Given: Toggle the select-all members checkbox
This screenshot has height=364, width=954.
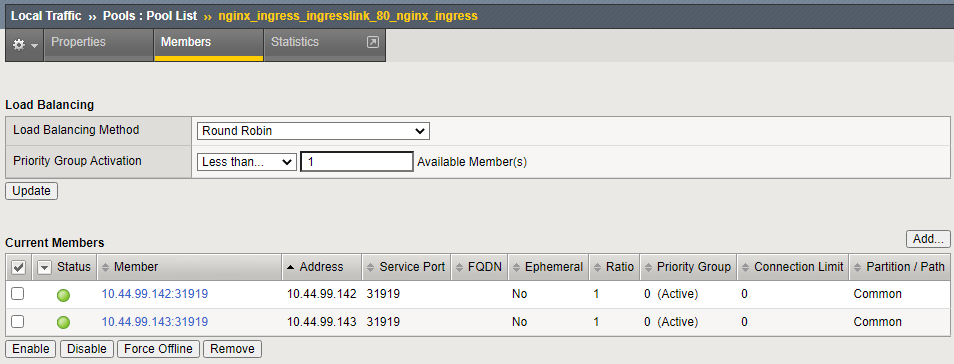Looking at the screenshot, I should (18, 267).
